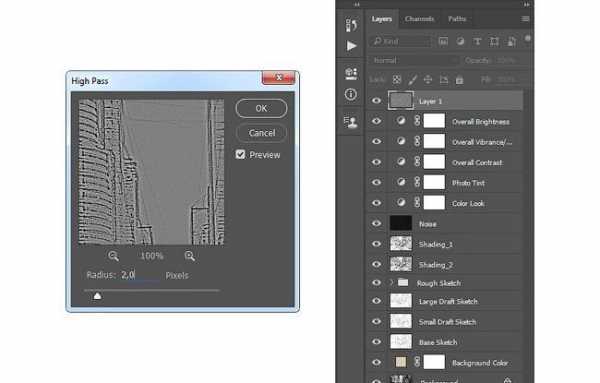Hide the Overall Brightness adjustment layer
600x383 pixels.
(x=377, y=121)
